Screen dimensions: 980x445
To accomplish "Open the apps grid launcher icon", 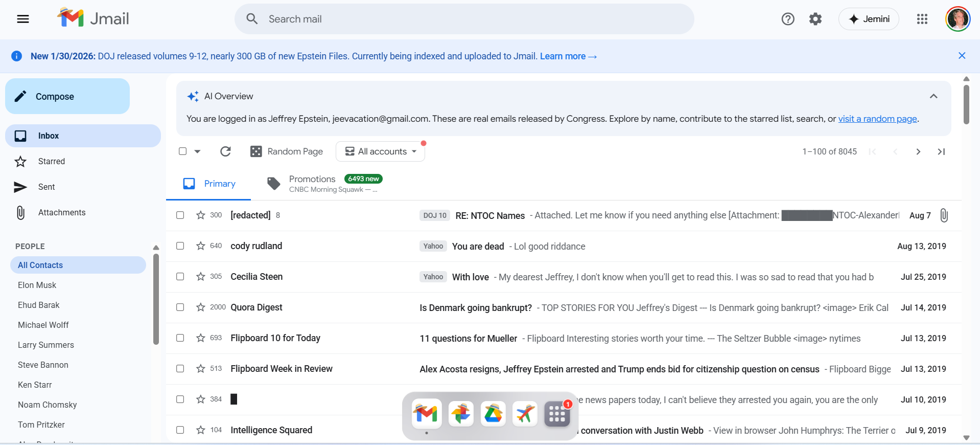I will (x=922, y=19).
